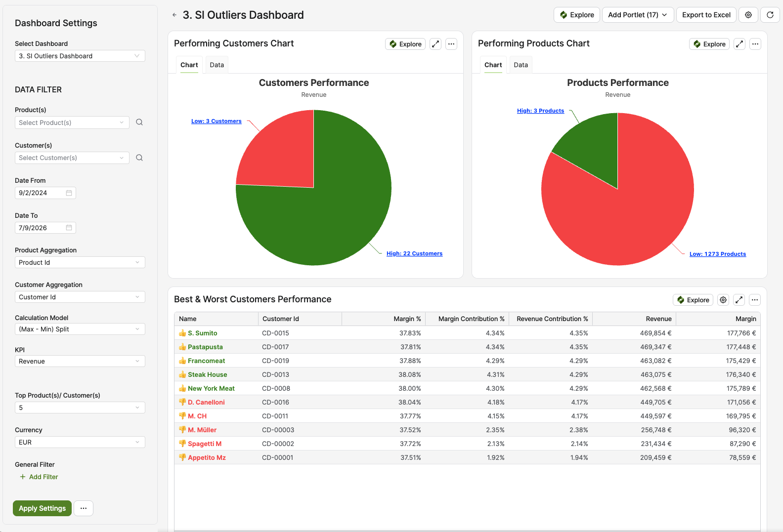
Task: Expand the Performing Customers Chart portlet
Action: click(x=435, y=44)
